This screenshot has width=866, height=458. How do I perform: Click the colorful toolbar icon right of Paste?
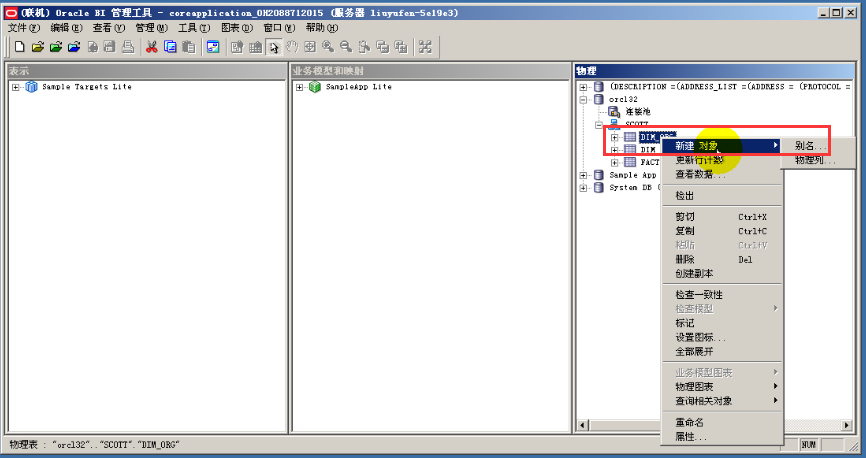pos(213,47)
